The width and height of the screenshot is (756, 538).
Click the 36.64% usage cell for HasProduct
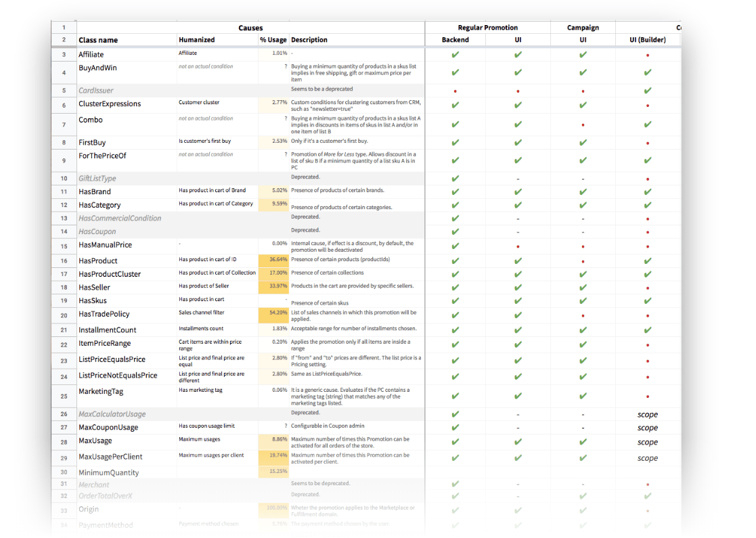coord(273,261)
